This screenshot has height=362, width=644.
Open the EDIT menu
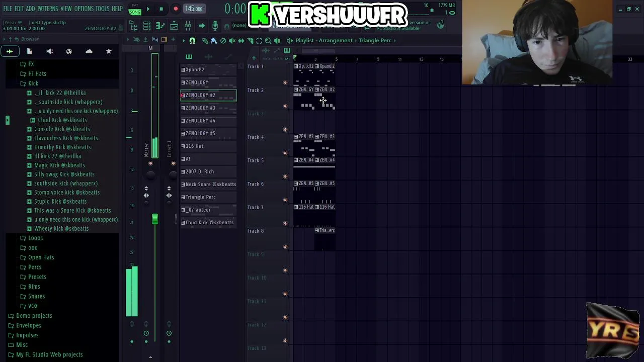19,9
